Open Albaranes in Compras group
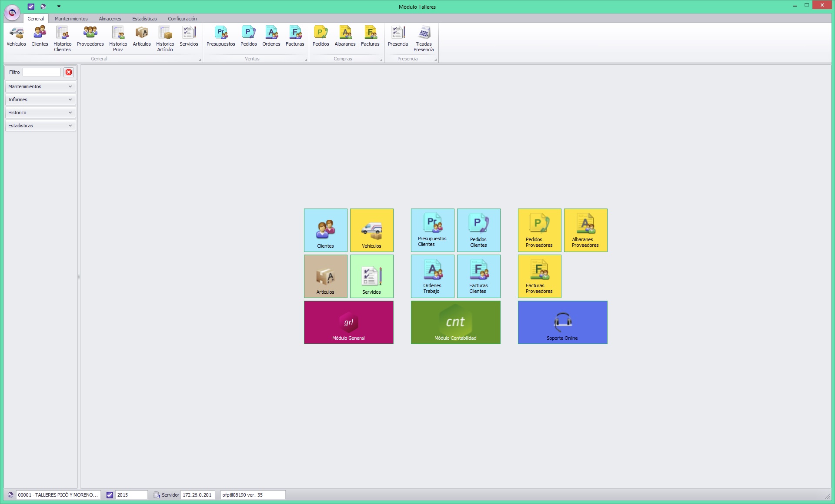The height and width of the screenshot is (504, 835). point(345,36)
